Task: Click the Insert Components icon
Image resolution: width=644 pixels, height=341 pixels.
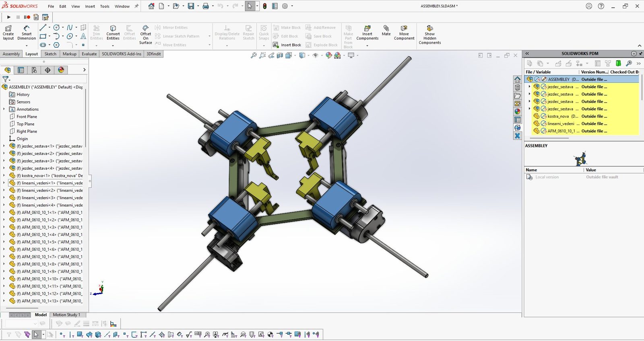Action: pyautogui.click(x=367, y=33)
